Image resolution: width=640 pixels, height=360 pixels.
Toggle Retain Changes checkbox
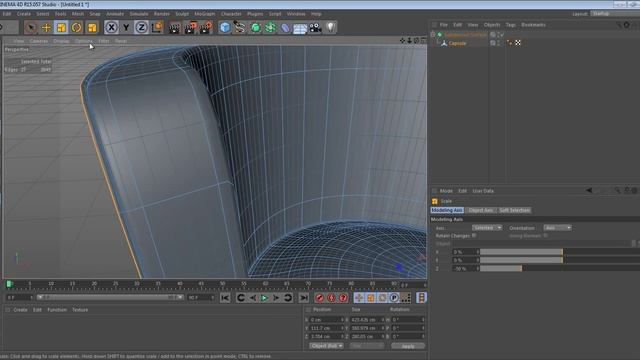(474, 236)
